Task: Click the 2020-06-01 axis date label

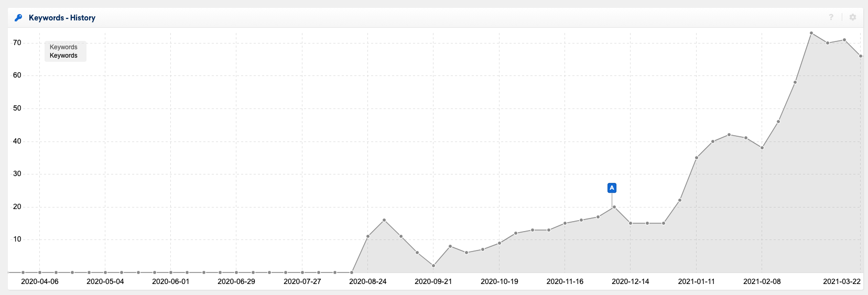Action: (x=171, y=281)
